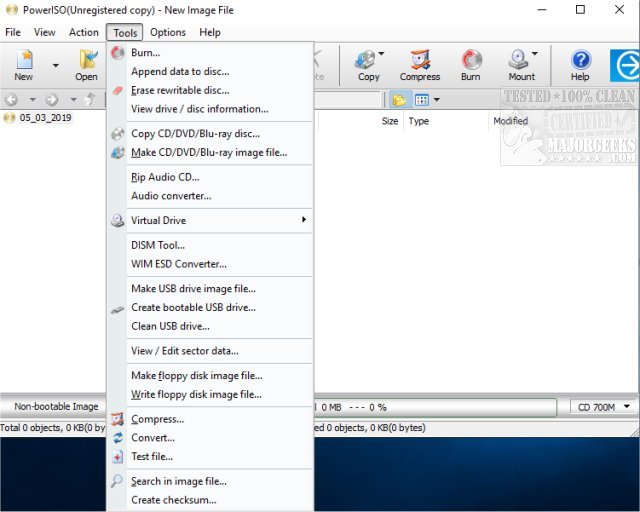
Task: Choose Burn... from Tools menu
Action: point(211,53)
